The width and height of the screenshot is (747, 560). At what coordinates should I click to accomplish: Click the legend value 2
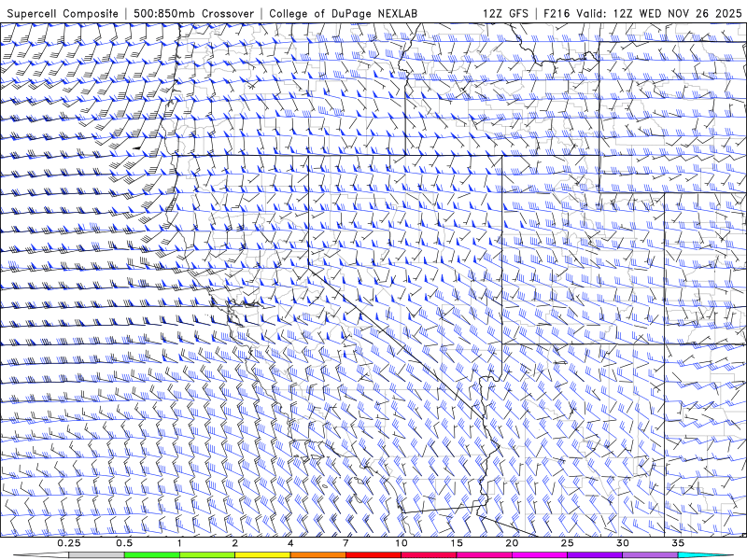pyautogui.click(x=235, y=543)
